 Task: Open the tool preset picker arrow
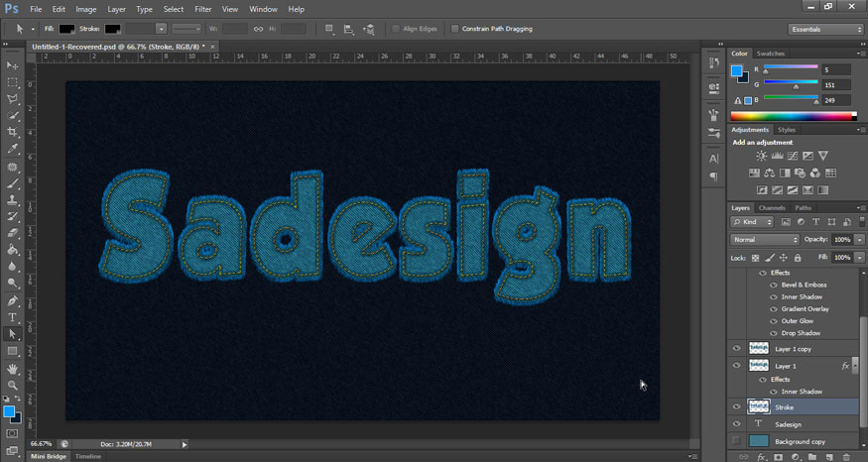pyautogui.click(x=33, y=29)
